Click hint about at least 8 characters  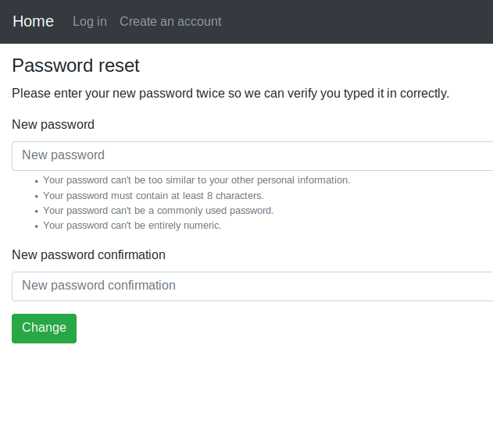(153, 196)
